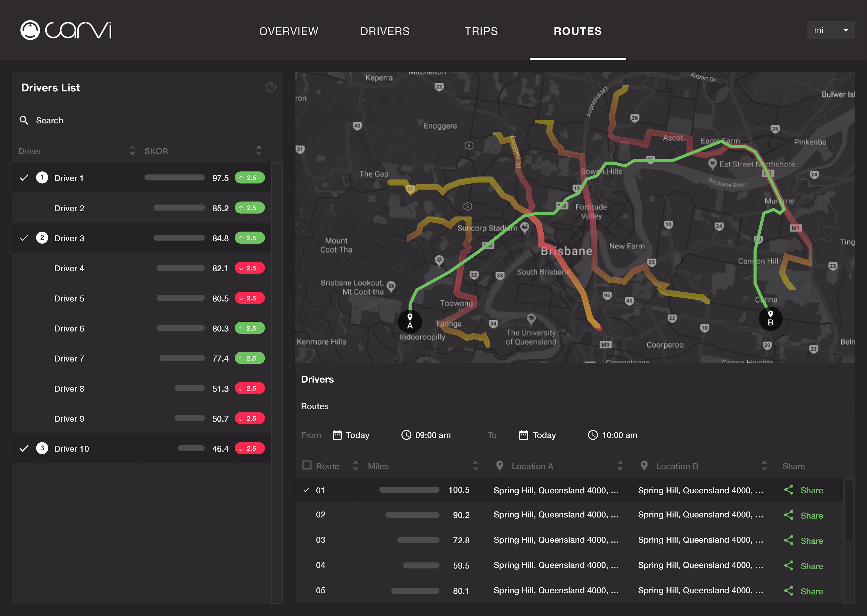Click map marker A pin

(410, 321)
